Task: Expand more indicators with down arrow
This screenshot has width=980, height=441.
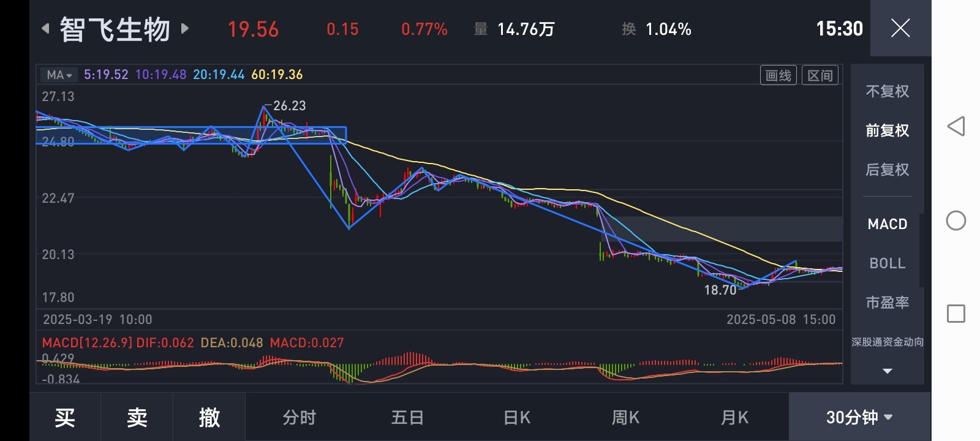Action: pos(888,371)
